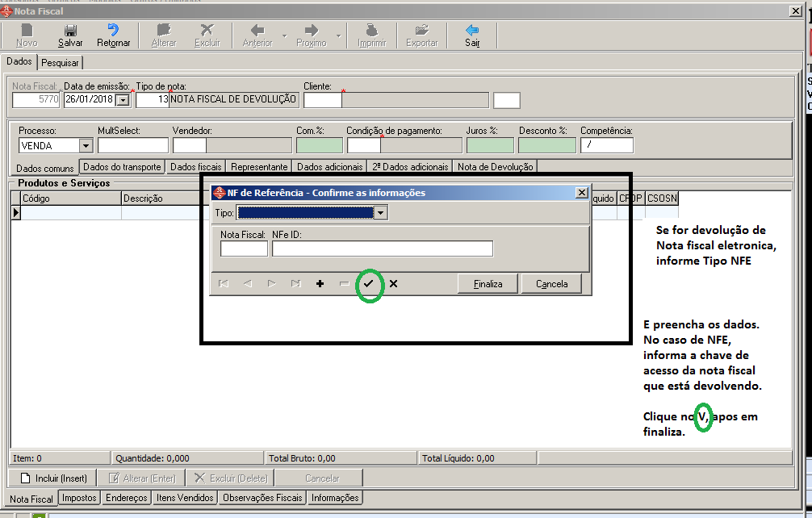Click the Excluir toolbar icon
812x518 pixels.
[x=207, y=36]
